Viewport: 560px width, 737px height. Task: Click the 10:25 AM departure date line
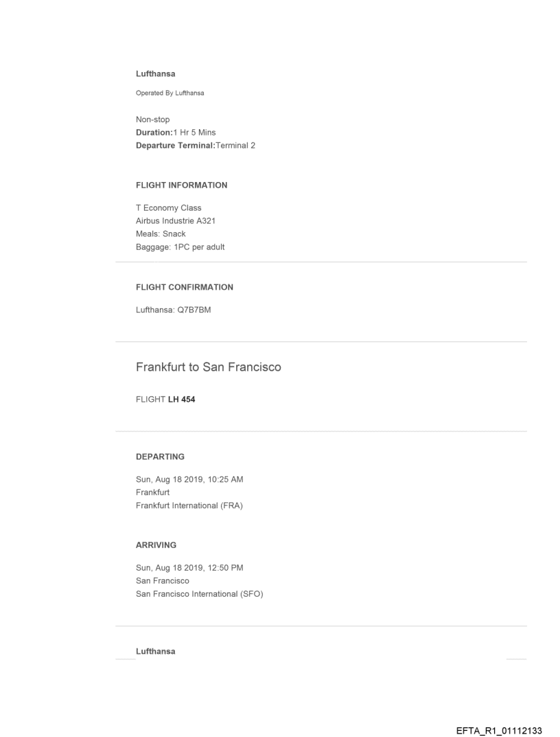(189, 479)
